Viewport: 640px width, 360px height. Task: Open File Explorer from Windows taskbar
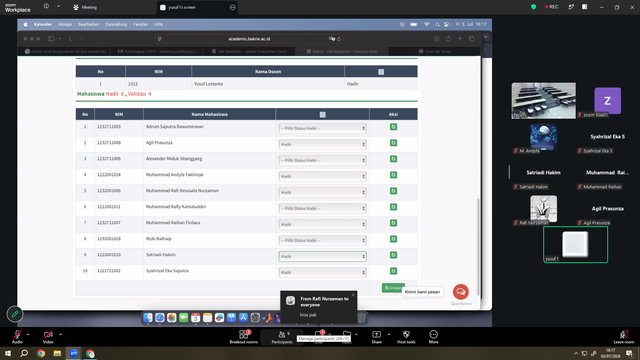57,353
